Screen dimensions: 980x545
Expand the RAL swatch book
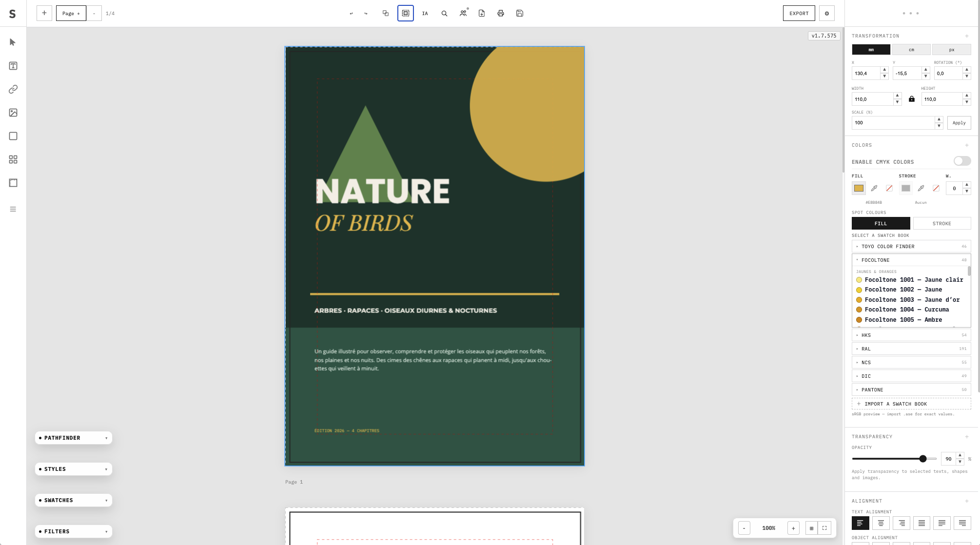click(911, 349)
